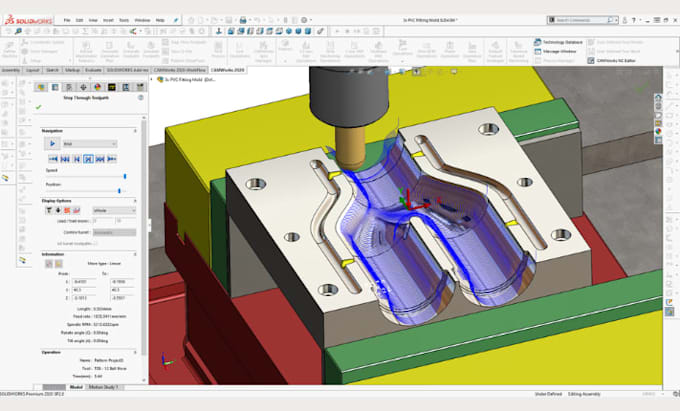Pin the menu bar with pushpin
Image resolution: width=680 pixels, height=411 pixels.
[x=176, y=20]
